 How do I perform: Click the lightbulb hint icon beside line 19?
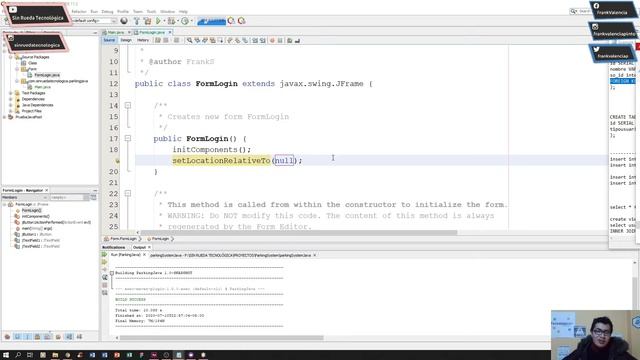[x=118, y=161]
